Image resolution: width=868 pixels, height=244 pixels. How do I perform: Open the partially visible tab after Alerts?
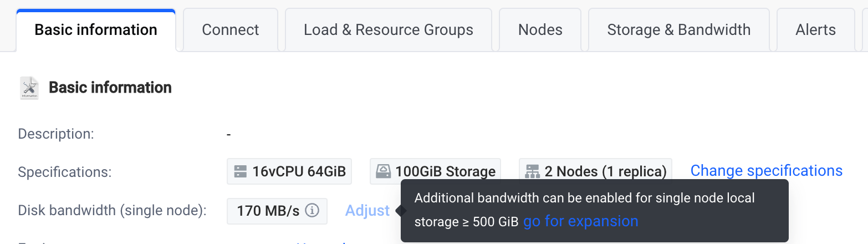(x=865, y=29)
